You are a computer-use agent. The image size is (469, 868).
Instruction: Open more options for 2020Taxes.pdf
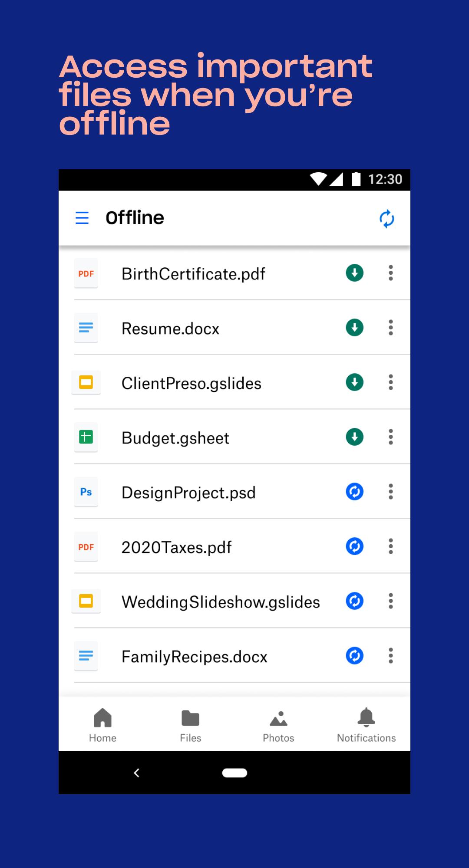tap(391, 546)
